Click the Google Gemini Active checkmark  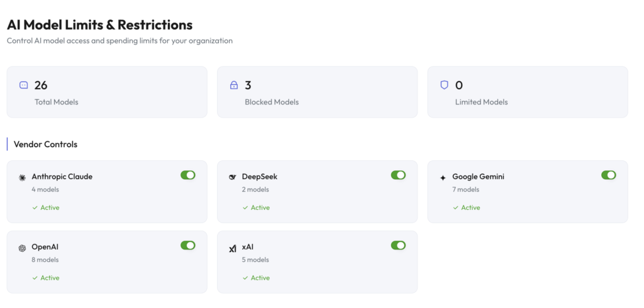455,208
